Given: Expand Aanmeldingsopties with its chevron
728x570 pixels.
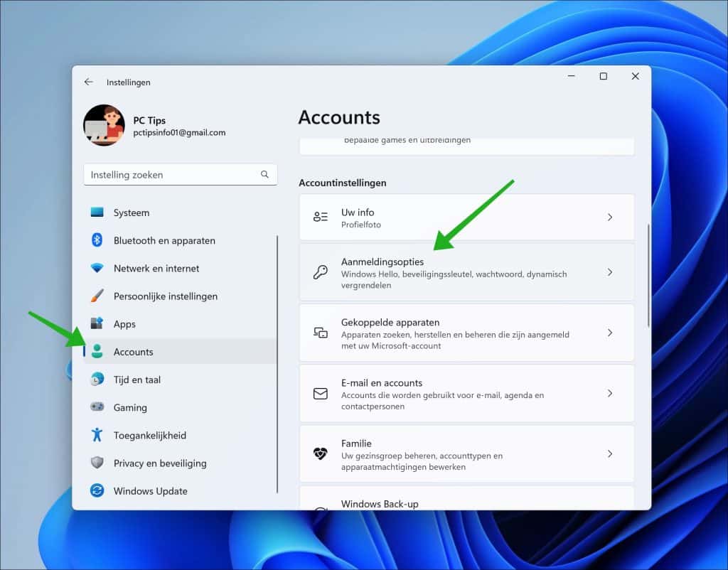Looking at the screenshot, I should pyautogui.click(x=609, y=272).
